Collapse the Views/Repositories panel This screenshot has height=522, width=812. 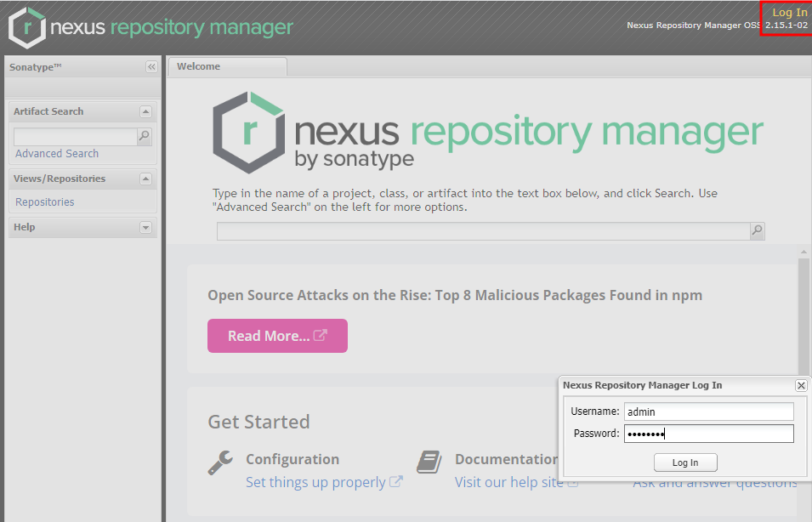coord(145,179)
